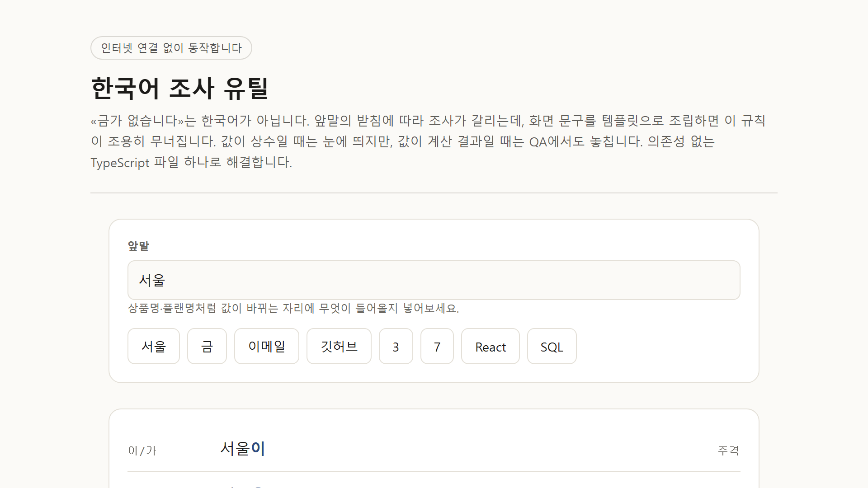Click the 앞말 input field containing 서울
The image size is (868, 488).
(x=434, y=280)
